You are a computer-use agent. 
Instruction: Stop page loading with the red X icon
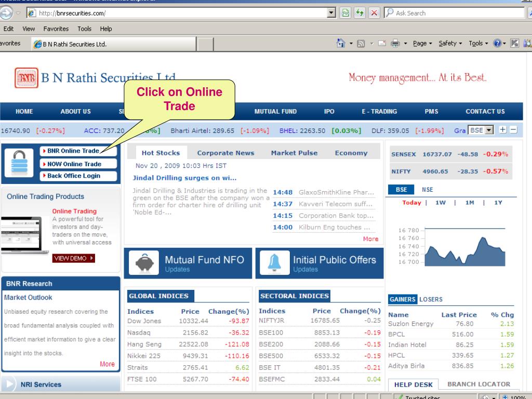click(x=374, y=13)
